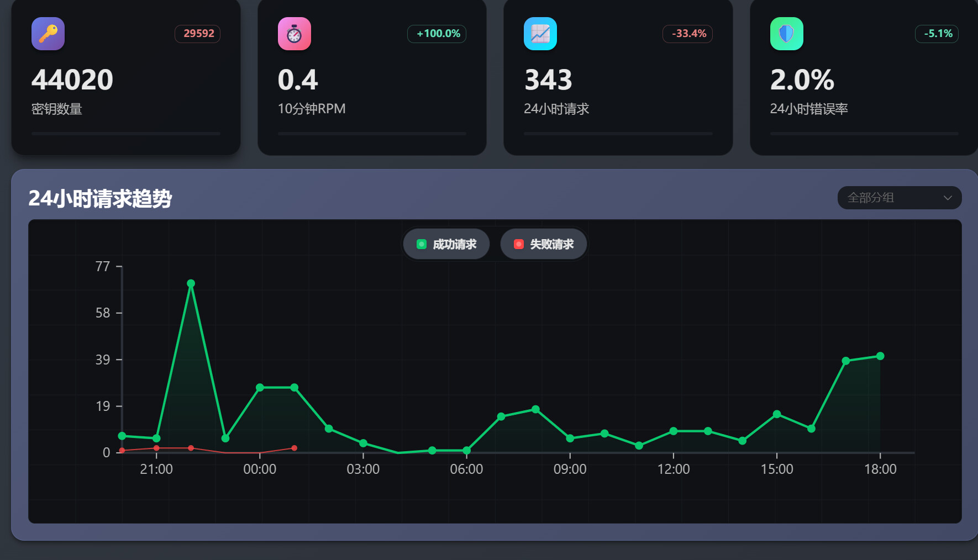
Task: Click the key icon on 密钥数量 card
Action: 48,34
